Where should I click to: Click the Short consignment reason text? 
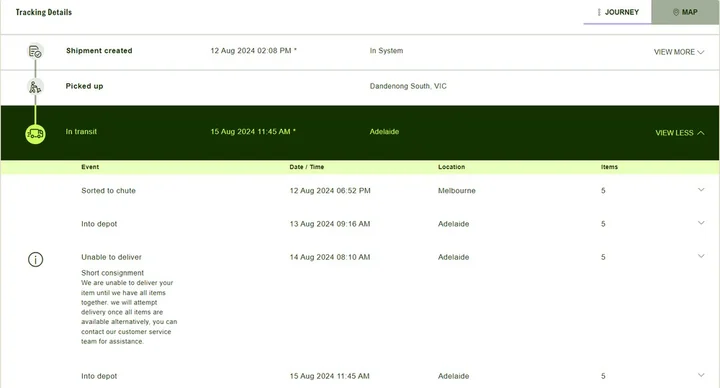pyautogui.click(x=112, y=273)
